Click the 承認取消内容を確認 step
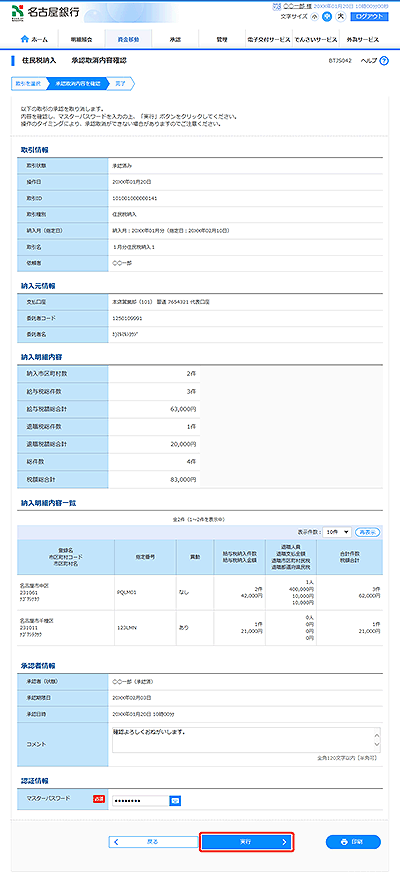Image resolution: width=400 pixels, height=887 pixels. (x=76, y=83)
